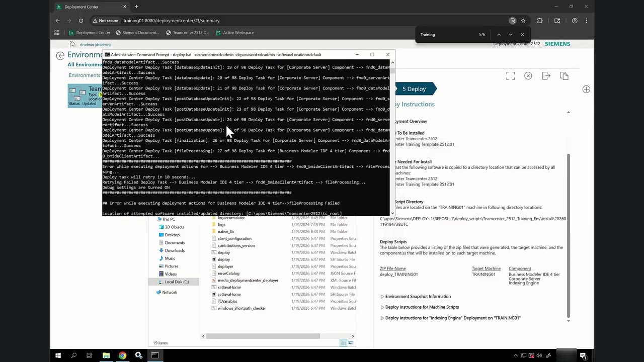Viewport: 644px width, 362px height.
Task: Select Documents in Explorer navigation
Action: [175, 243]
